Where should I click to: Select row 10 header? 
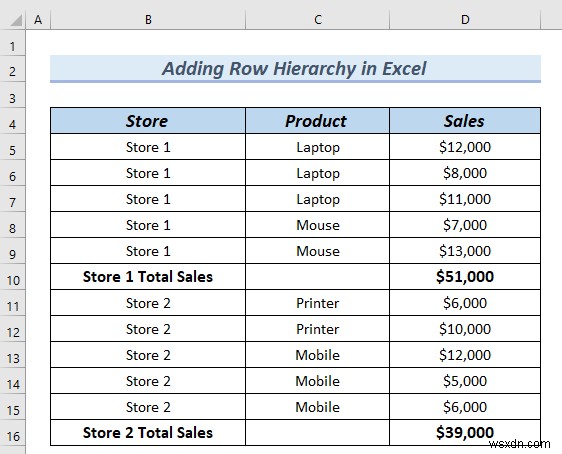[13, 277]
